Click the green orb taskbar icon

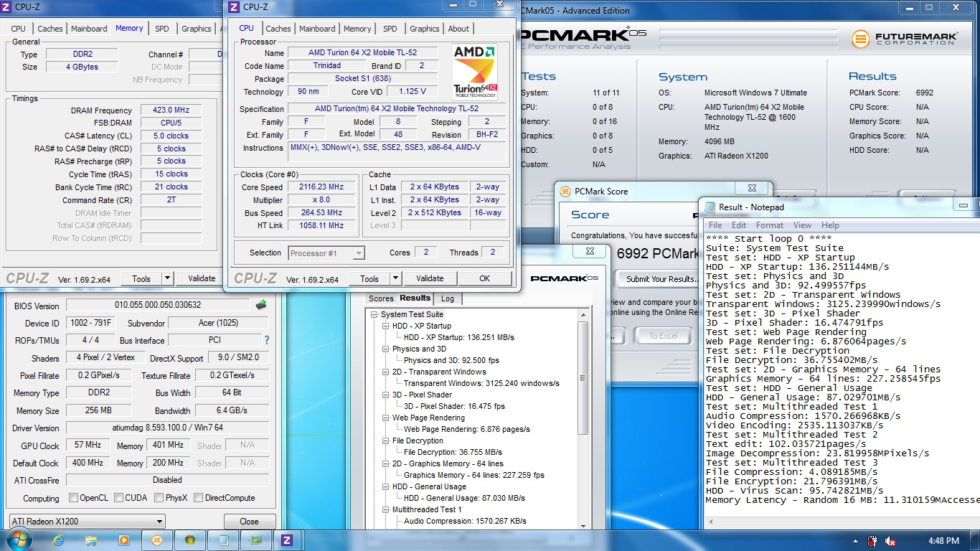[190, 540]
